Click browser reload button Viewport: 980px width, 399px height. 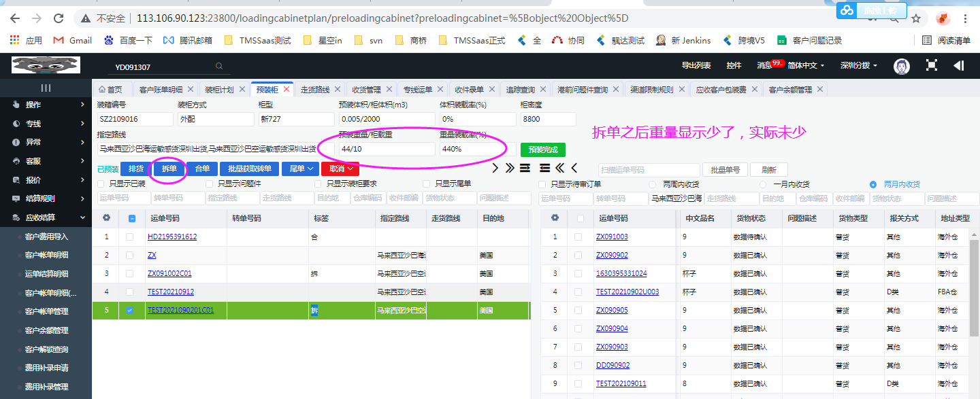click(59, 18)
